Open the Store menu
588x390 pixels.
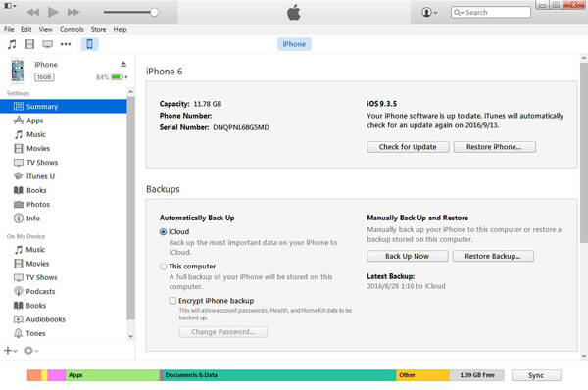pos(99,29)
